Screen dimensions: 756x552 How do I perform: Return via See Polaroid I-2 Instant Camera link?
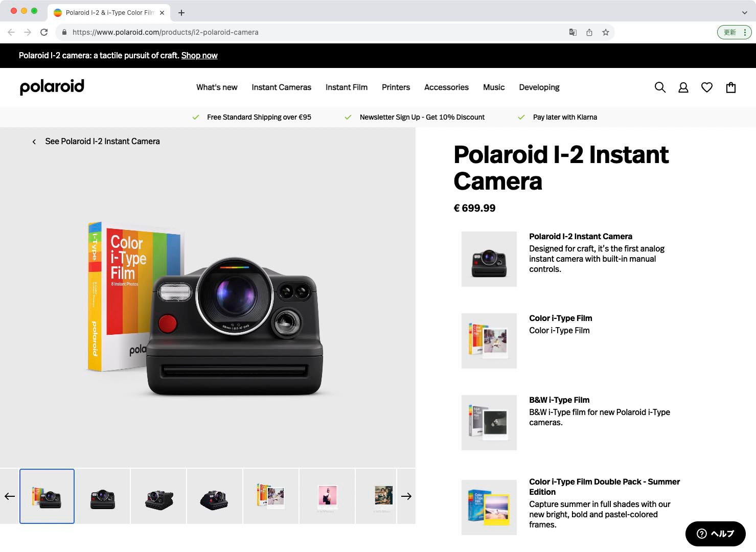102,141
